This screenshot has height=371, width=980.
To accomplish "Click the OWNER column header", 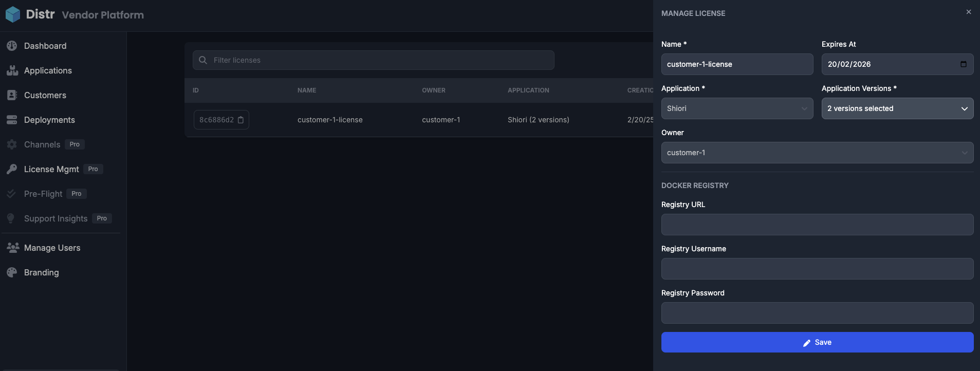I will 434,90.
